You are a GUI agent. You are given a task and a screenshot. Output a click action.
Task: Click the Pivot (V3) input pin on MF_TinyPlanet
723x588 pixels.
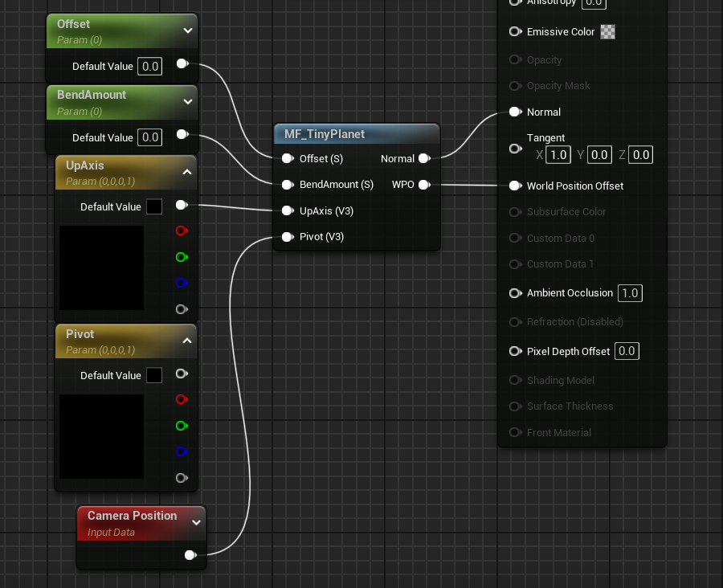[x=288, y=237]
